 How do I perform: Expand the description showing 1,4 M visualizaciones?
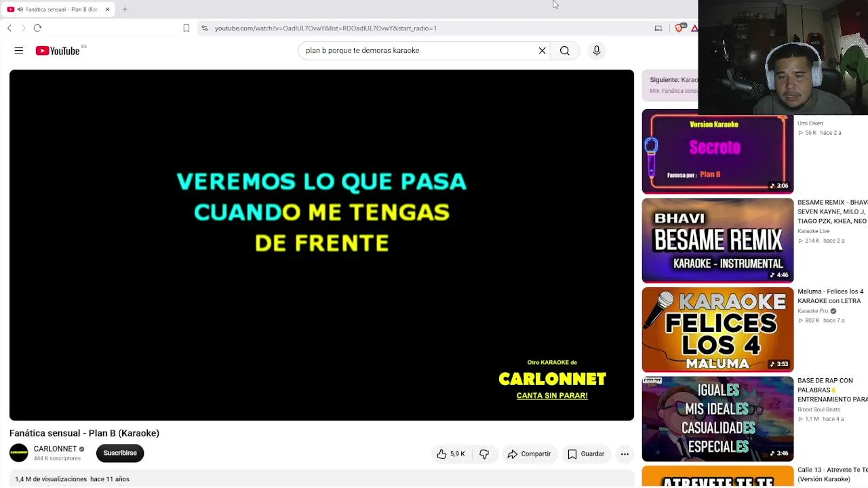pos(321,479)
